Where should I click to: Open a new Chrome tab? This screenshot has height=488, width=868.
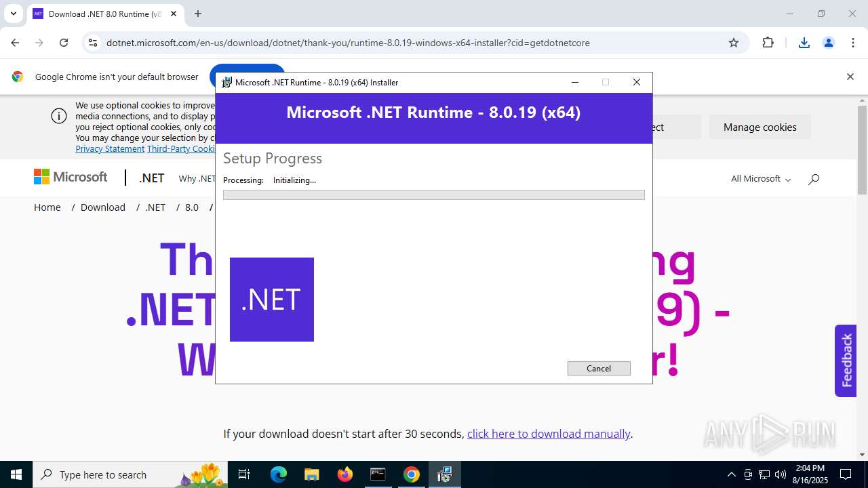198,14
